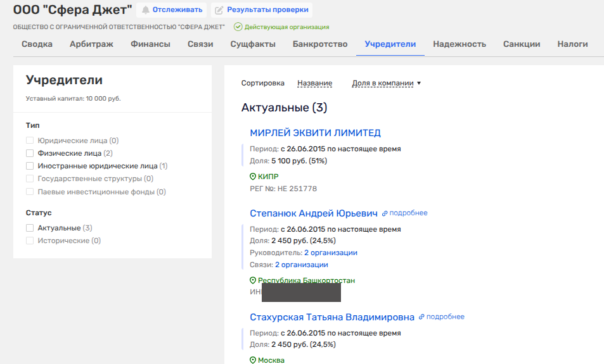Sort founders by Доля в компании
The height and width of the screenshot is (364, 604).
click(x=383, y=83)
